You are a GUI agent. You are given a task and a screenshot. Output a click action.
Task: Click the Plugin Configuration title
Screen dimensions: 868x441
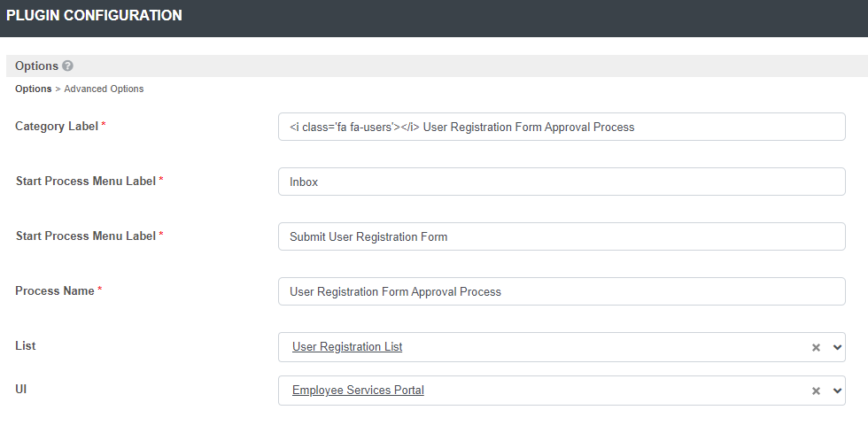pyautogui.click(x=94, y=16)
